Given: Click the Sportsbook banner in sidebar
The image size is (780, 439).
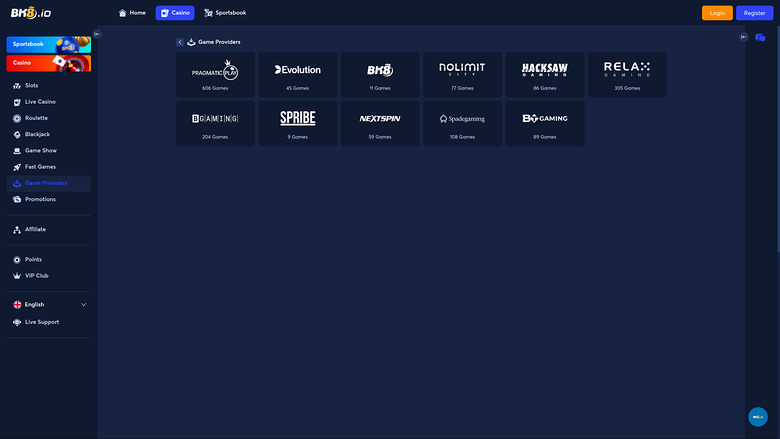Looking at the screenshot, I should coord(48,45).
